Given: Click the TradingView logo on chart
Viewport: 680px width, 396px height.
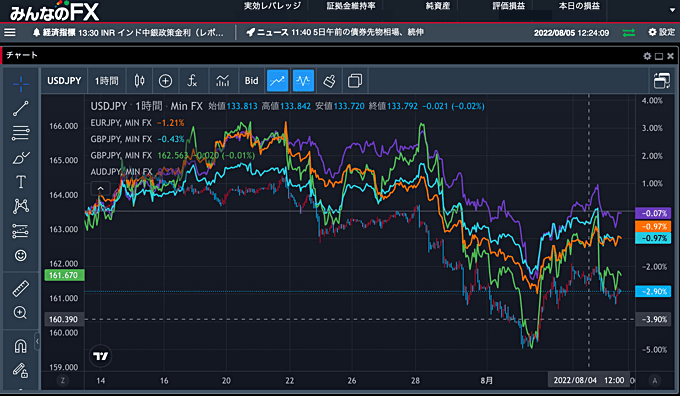Looking at the screenshot, I should pos(101,356).
